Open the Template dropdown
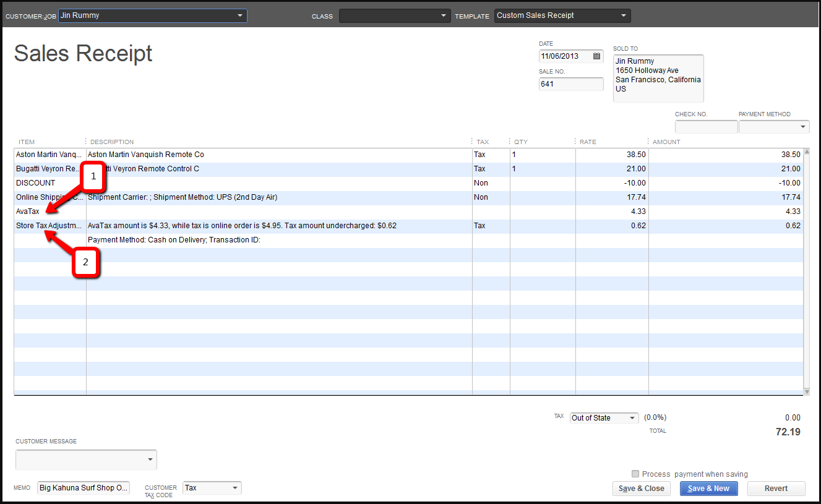The height and width of the screenshot is (504, 821). (624, 15)
